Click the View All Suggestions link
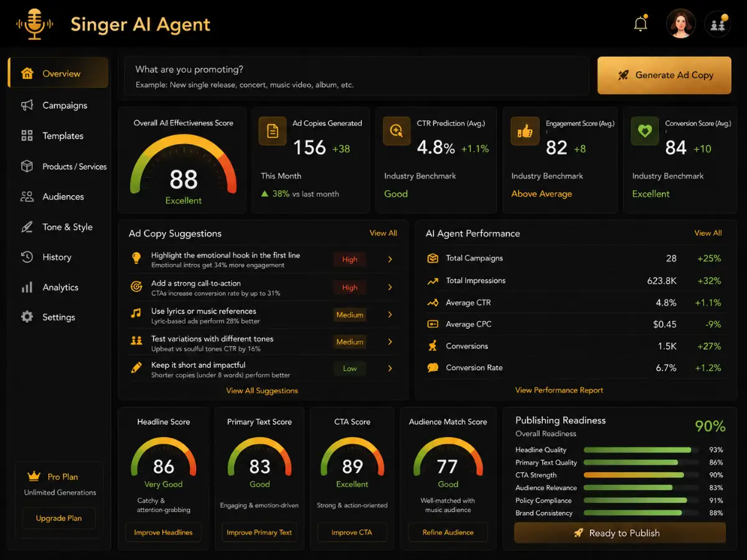This screenshot has width=747, height=560. pos(262,391)
